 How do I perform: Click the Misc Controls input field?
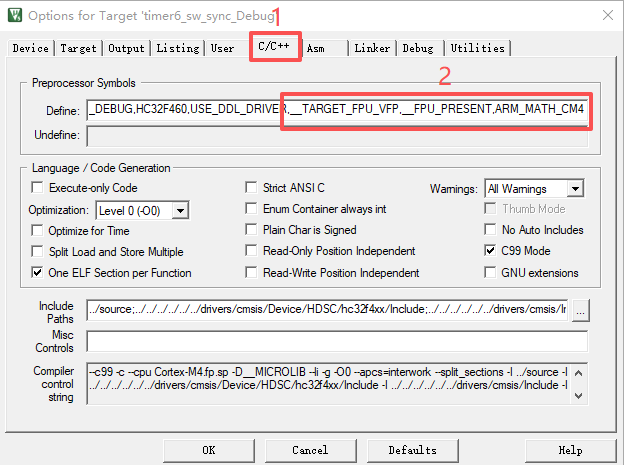coord(337,341)
